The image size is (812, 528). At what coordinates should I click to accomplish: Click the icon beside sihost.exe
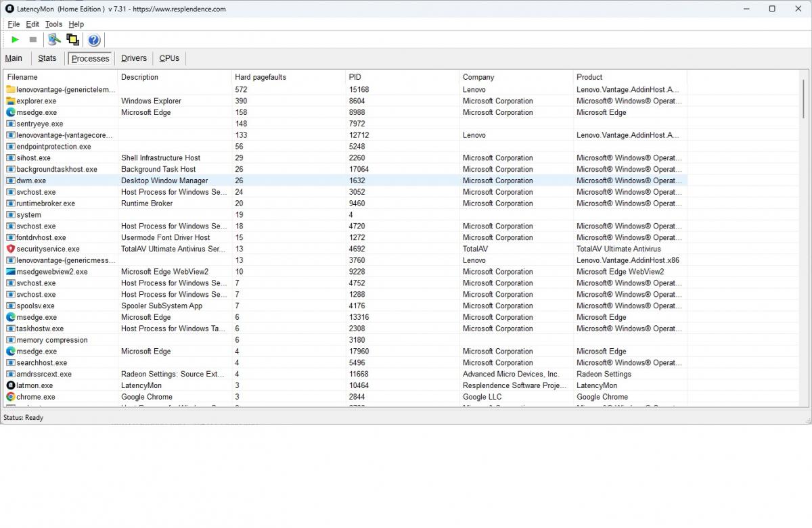point(11,158)
